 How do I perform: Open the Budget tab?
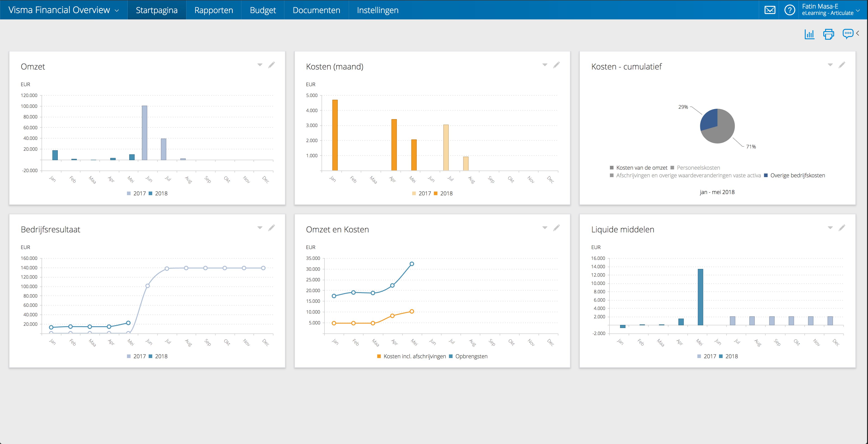(263, 10)
